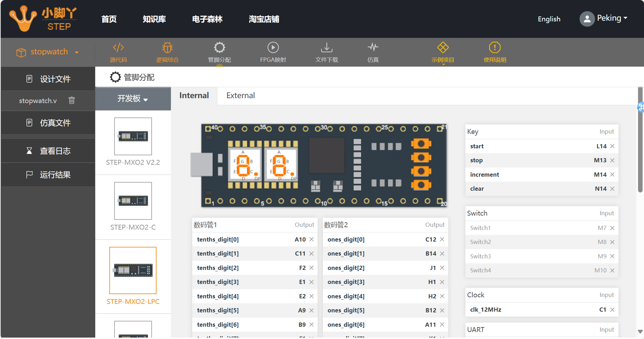Screen dimensions: 644x339
Task: Open the 使用说明 usage instructions
Action: 495,53
